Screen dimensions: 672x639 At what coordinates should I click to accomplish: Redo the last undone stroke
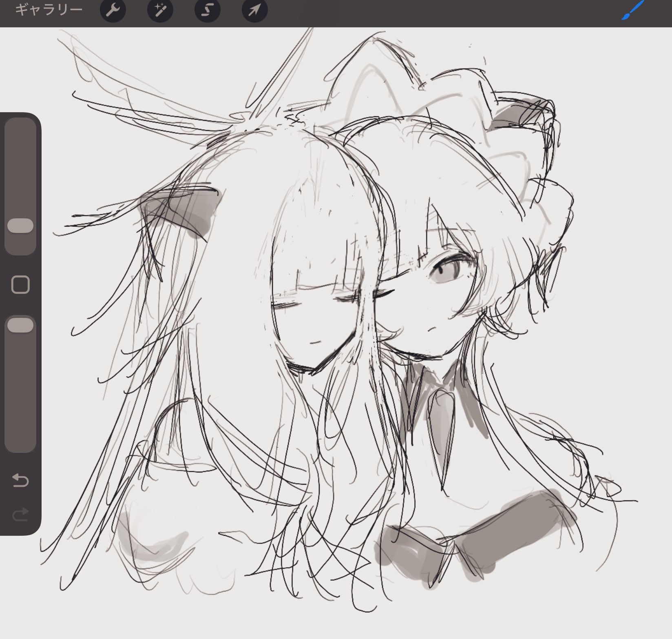coord(20,515)
